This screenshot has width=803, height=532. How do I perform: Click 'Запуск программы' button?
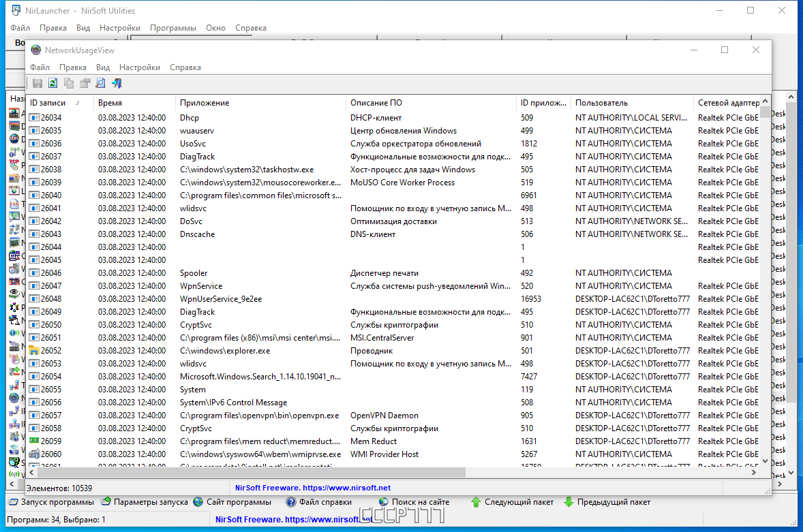point(51,502)
